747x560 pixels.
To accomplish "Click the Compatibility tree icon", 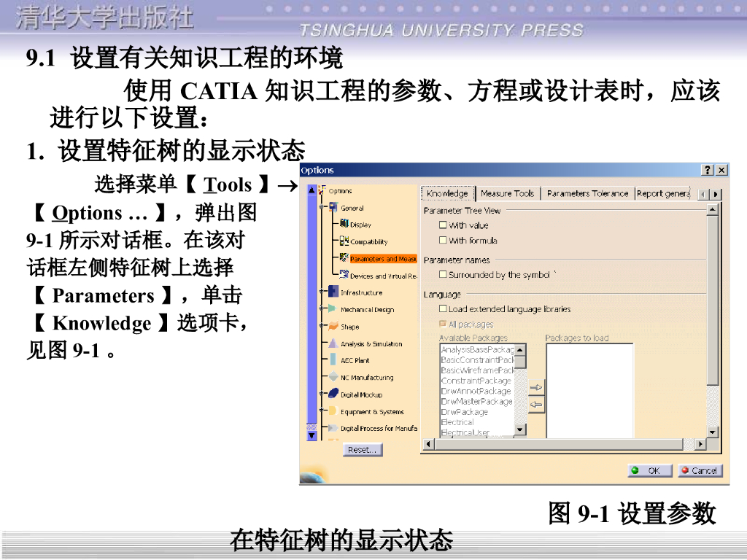I will (x=344, y=241).
